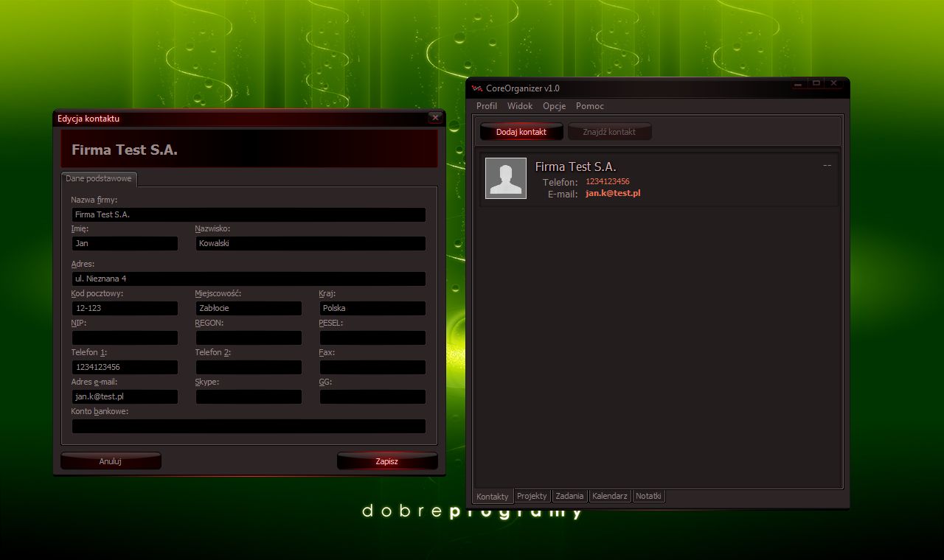Open the Widok menu

(520, 106)
